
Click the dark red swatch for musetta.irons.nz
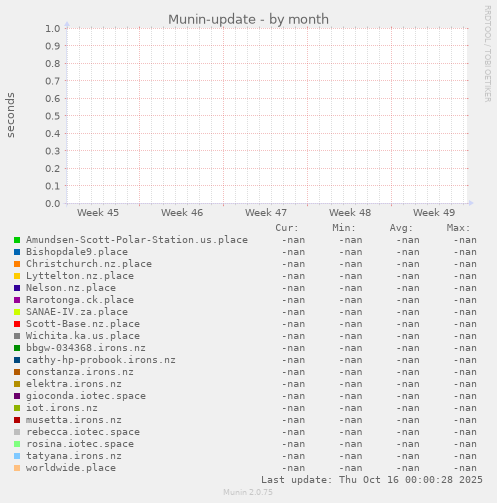[x=17, y=420]
